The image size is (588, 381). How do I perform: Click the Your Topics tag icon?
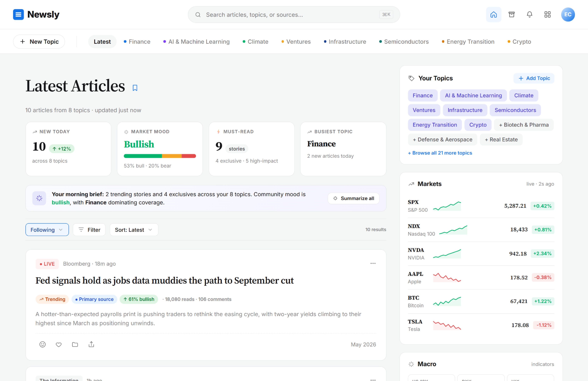point(411,78)
